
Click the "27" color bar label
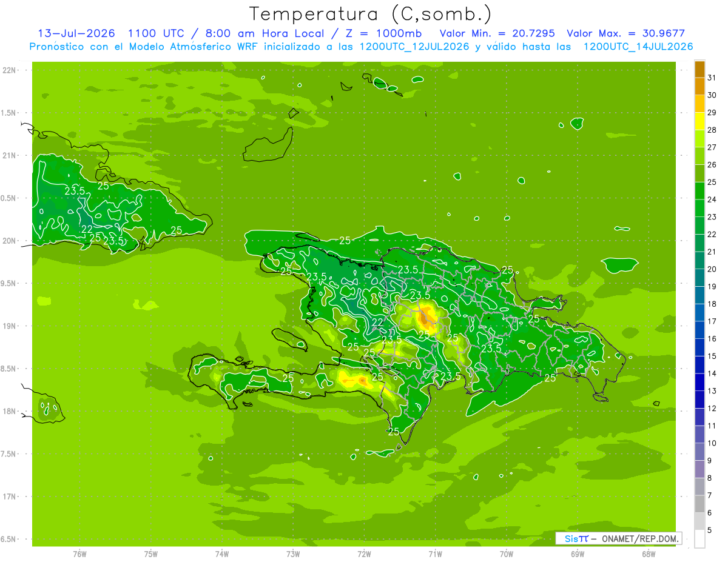point(712,147)
